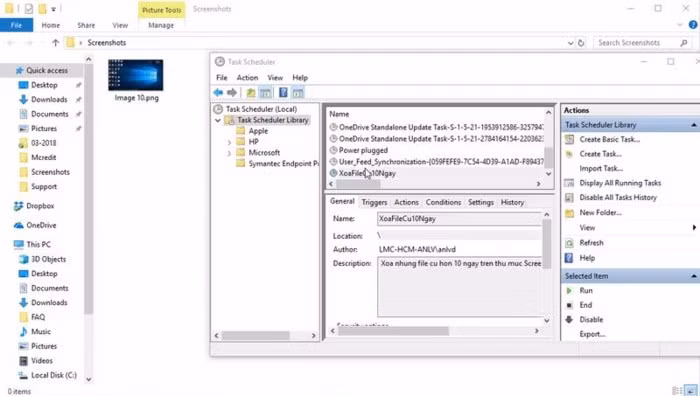Click the Task Scheduler back arrow icon
The height and width of the screenshot is (396, 700).
pyautogui.click(x=218, y=92)
